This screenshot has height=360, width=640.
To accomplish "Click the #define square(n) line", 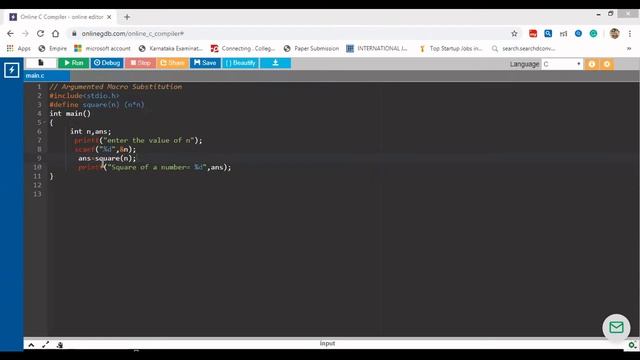I will (x=97, y=104).
